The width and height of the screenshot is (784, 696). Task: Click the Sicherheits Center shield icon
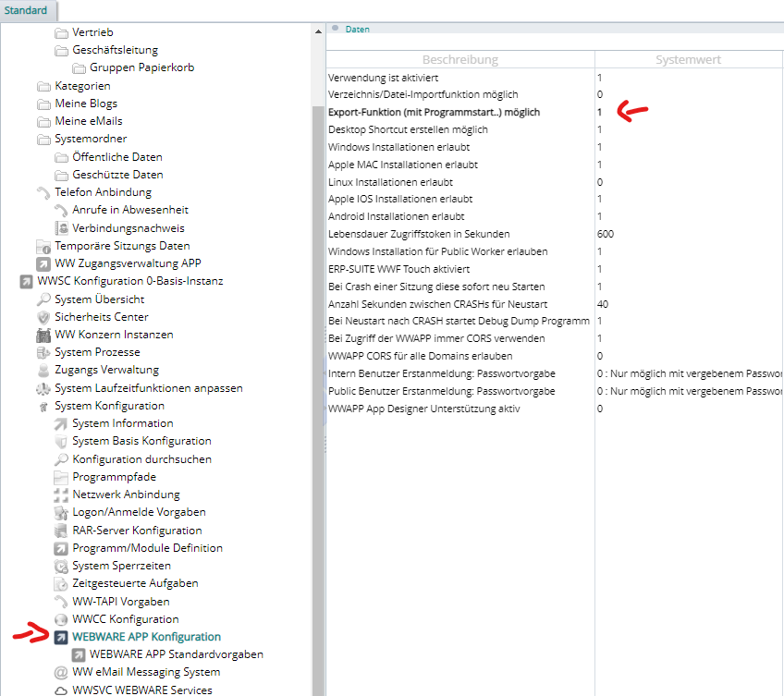(x=43, y=317)
